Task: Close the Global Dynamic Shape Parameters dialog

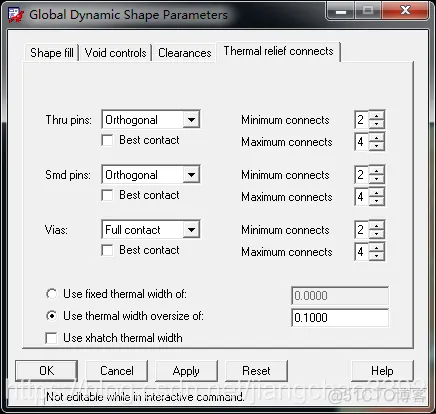Action: [x=405, y=11]
